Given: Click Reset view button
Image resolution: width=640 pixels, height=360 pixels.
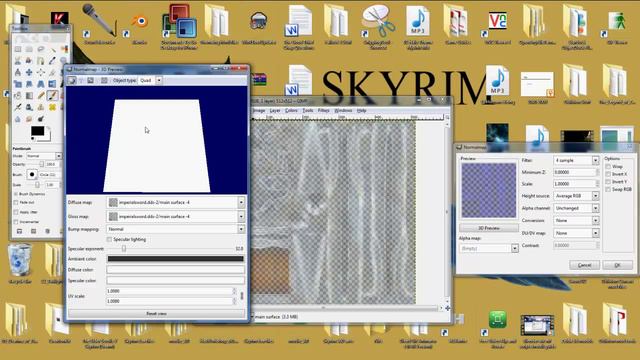Looking at the screenshot, I should (156, 313).
